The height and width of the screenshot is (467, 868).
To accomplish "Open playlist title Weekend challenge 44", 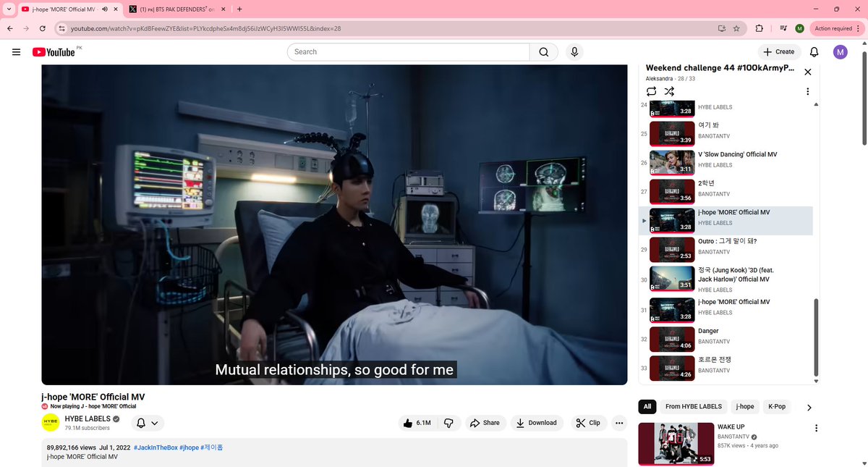I will [x=720, y=68].
